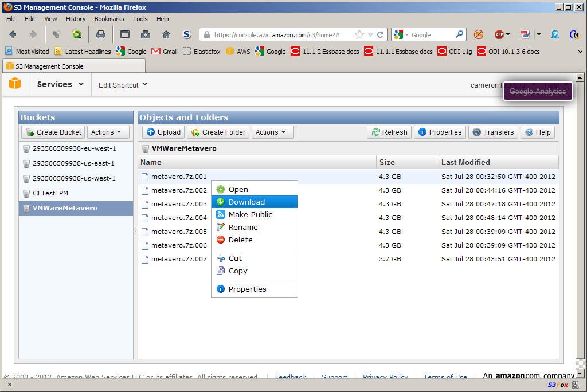This screenshot has width=587, height=392.
Task: Select the 293506509938-us-east-1 bucket
Action: (76, 163)
